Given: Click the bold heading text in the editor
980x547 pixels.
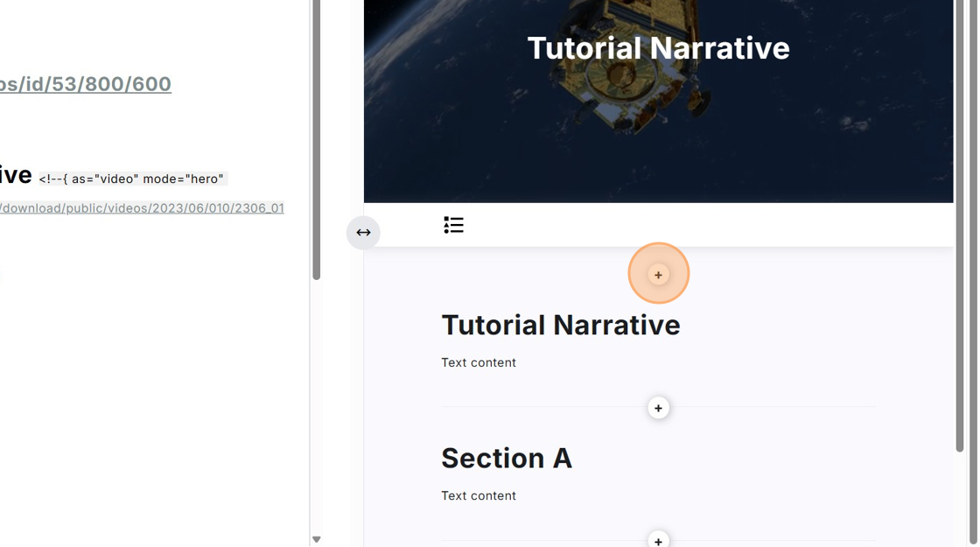Looking at the screenshot, I should click(x=16, y=175).
